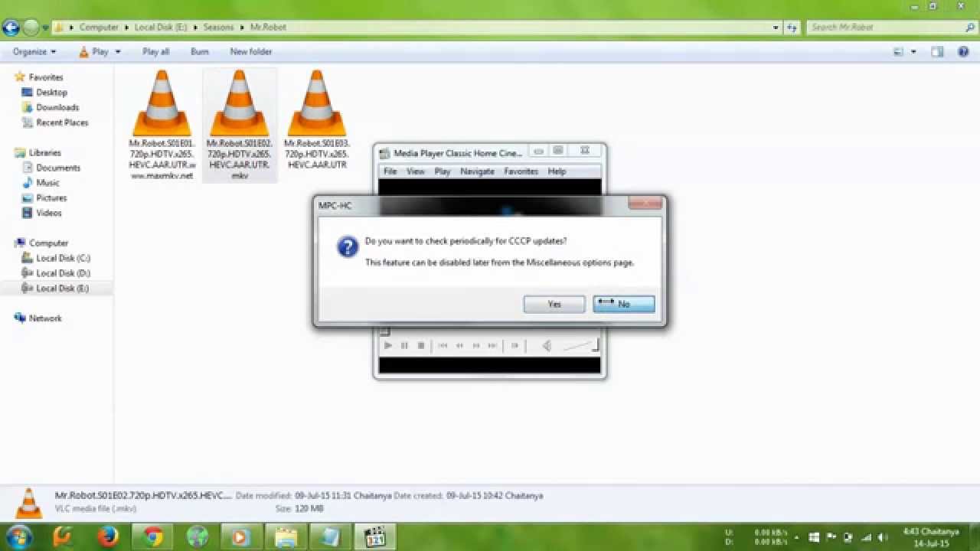This screenshot has width=980, height=551.
Task: Open Local Disk (E:) in the navigation pane
Action: 62,289
